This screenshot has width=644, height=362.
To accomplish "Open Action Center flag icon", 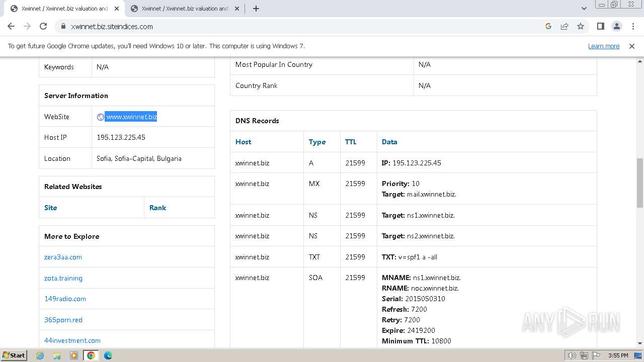I will [x=595, y=355].
